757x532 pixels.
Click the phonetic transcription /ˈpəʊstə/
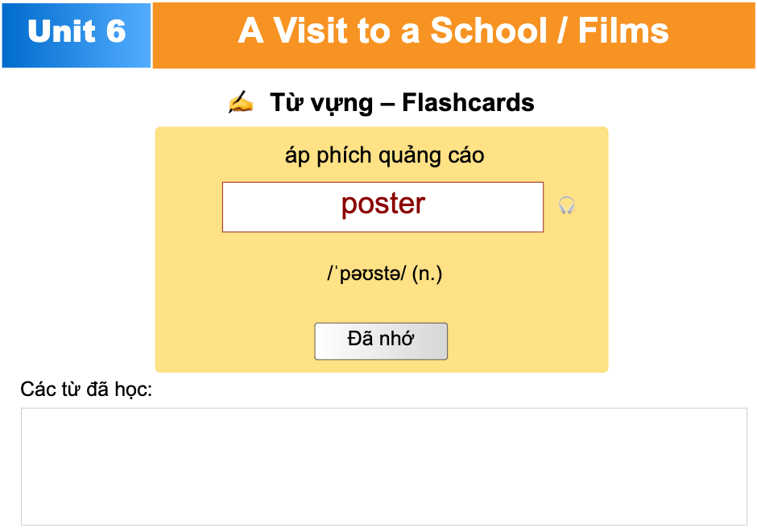click(x=367, y=274)
